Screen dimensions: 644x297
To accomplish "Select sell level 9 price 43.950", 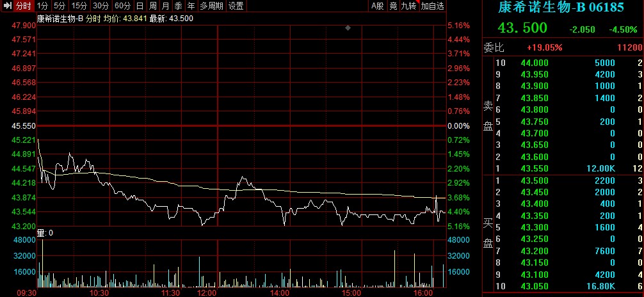I will 535,74.
